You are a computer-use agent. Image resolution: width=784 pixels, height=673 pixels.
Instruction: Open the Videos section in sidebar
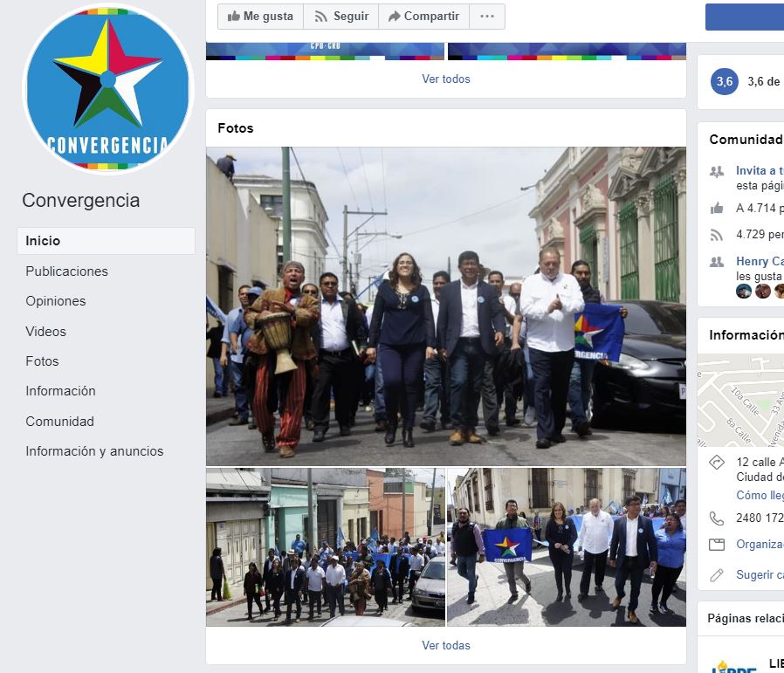[x=46, y=332]
